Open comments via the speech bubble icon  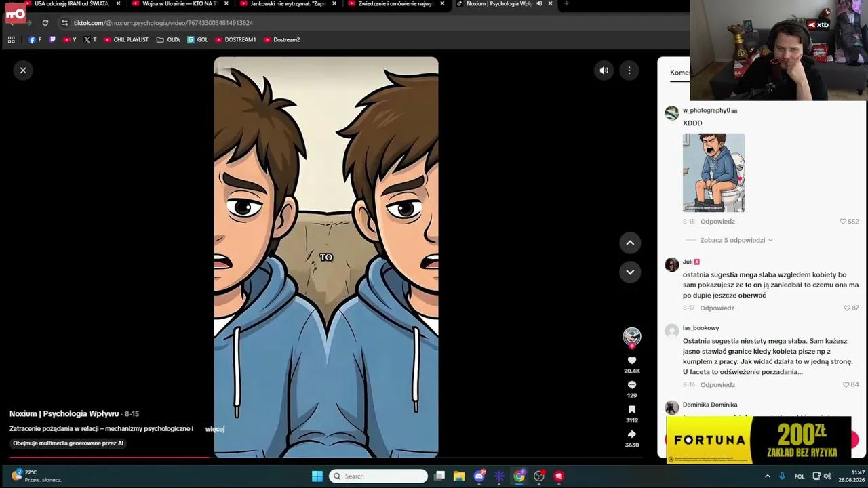tap(632, 385)
